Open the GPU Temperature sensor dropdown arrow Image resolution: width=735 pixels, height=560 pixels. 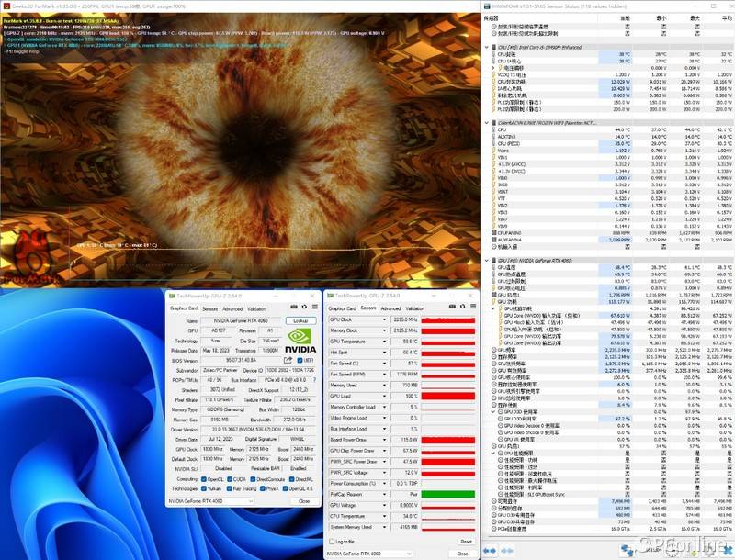click(384, 342)
